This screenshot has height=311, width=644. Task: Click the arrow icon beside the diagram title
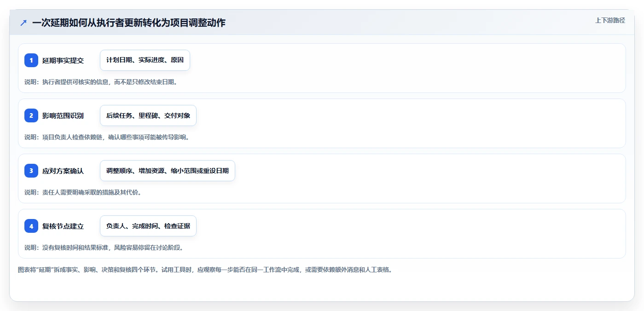(23, 23)
